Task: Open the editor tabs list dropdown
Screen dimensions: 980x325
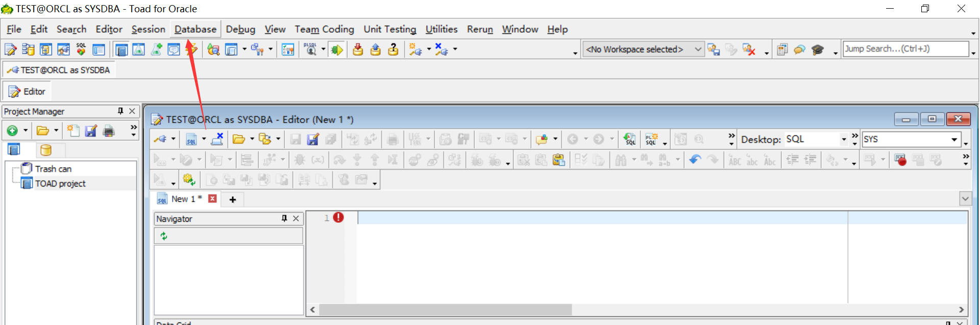Action: (965, 198)
